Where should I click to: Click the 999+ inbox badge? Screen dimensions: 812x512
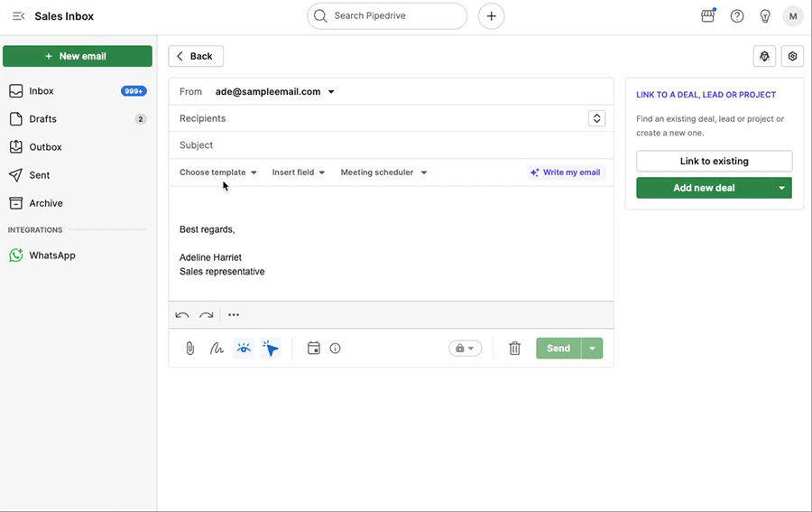[134, 91]
